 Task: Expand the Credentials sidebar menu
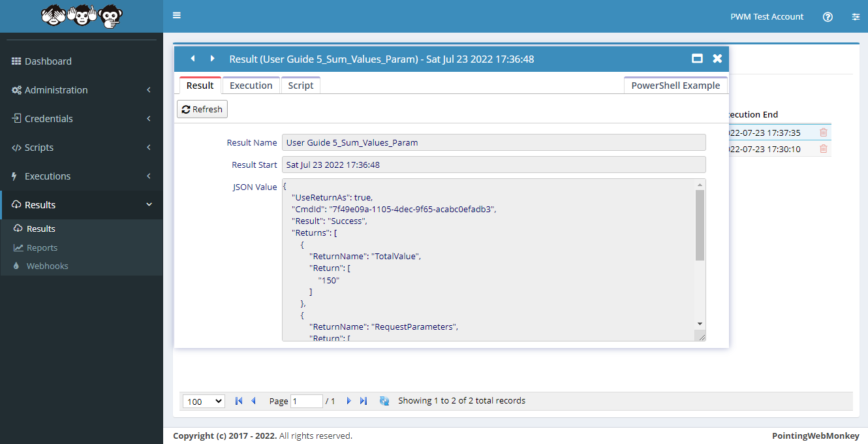coord(82,119)
